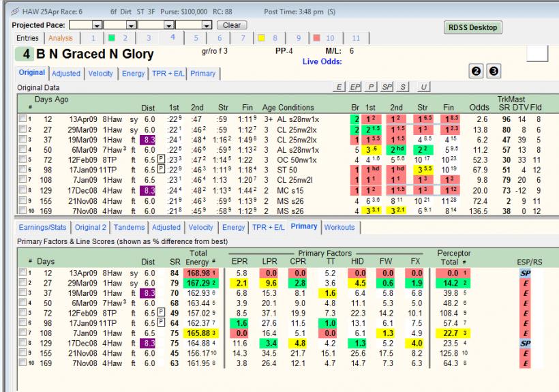This screenshot has width=559, height=392.
Task: Open the upper TPR + E/L tab
Action: pos(168,74)
